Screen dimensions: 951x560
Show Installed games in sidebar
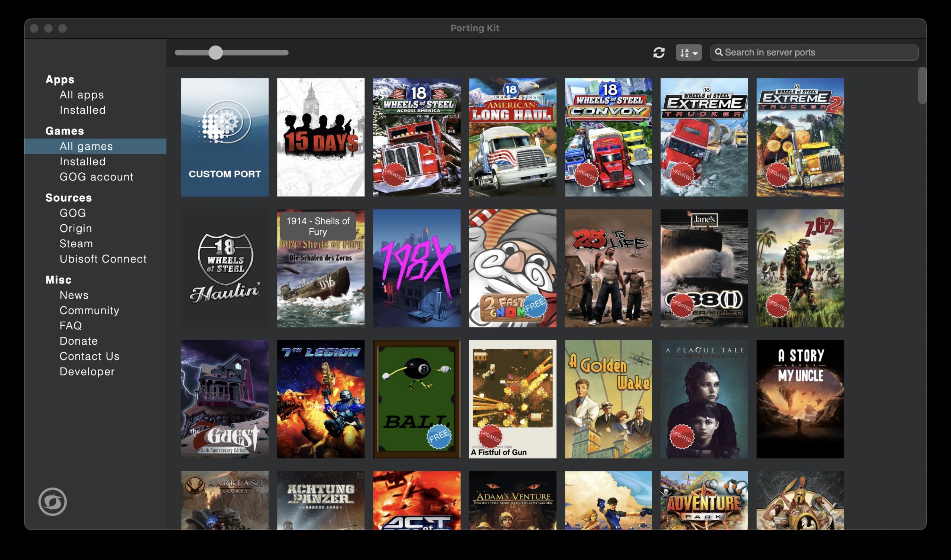pyautogui.click(x=82, y=162)
